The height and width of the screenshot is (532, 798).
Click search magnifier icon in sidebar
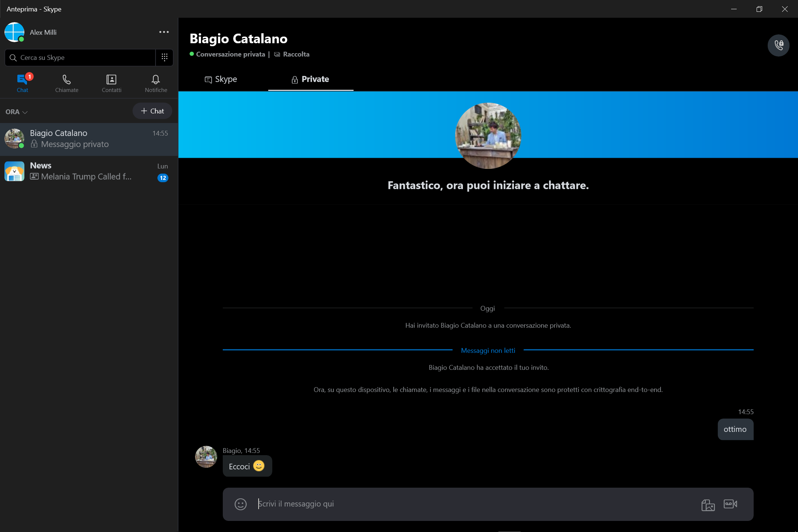[x=13, y=58]
